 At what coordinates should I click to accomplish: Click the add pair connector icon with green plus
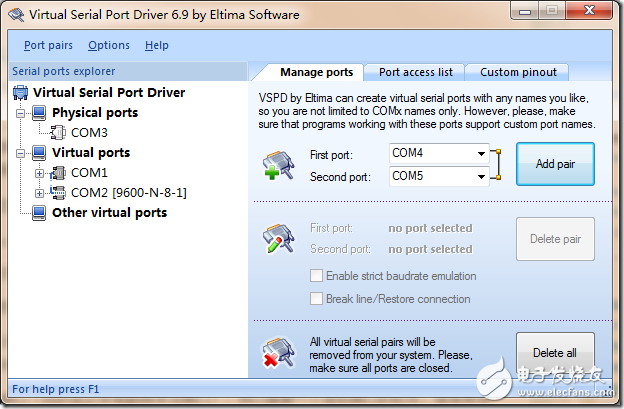pyautogui.click(x=278, y=165)
